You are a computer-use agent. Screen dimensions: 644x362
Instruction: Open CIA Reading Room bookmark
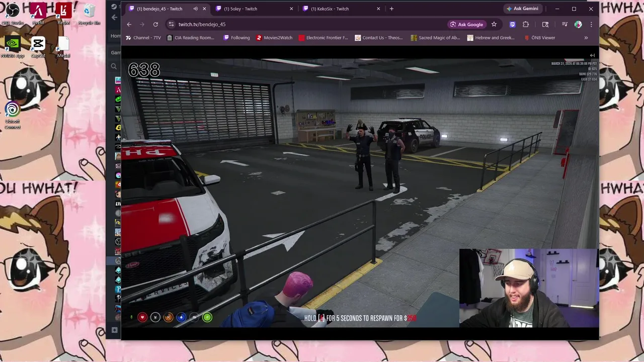[191, 38]
